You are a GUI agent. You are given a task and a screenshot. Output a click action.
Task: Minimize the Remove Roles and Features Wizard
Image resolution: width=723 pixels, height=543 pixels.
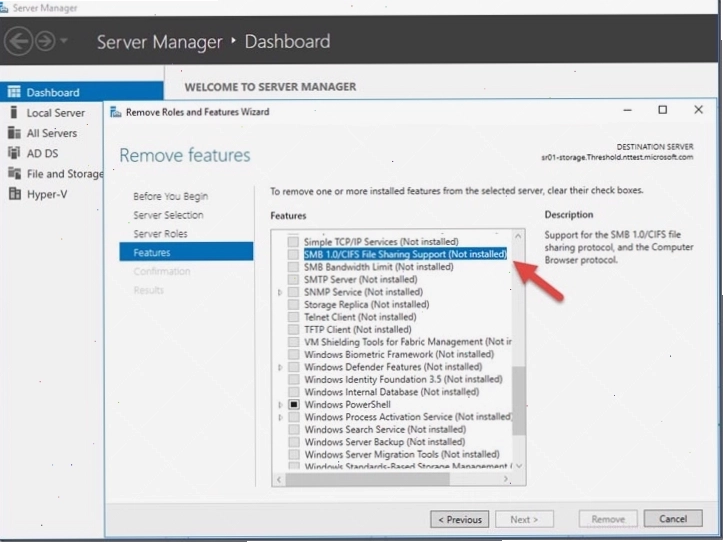point(627,110)
